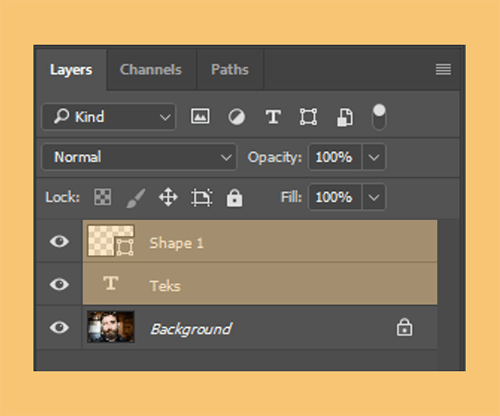The image size is (500, 416).
Task: Switch to the Channels tab
Action: [x=151, y=70]
